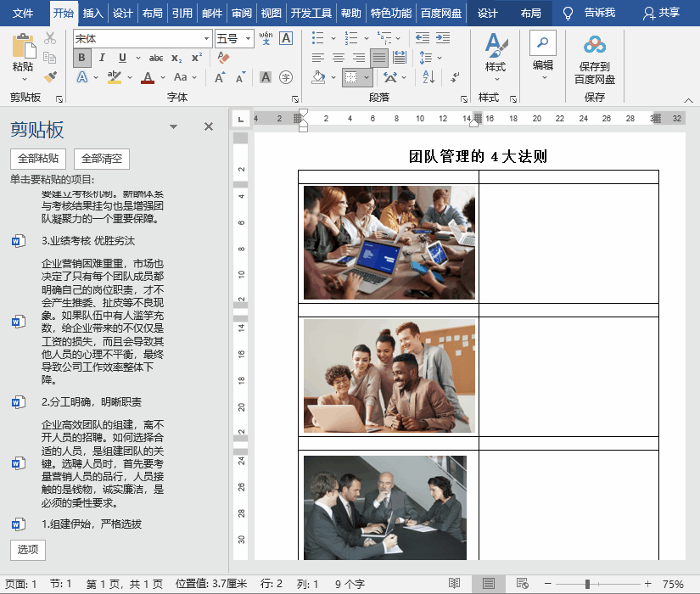This screenshot has height=594, width=700.
Task: Open the Sort A-Z tool
Action: coord(428,78)
